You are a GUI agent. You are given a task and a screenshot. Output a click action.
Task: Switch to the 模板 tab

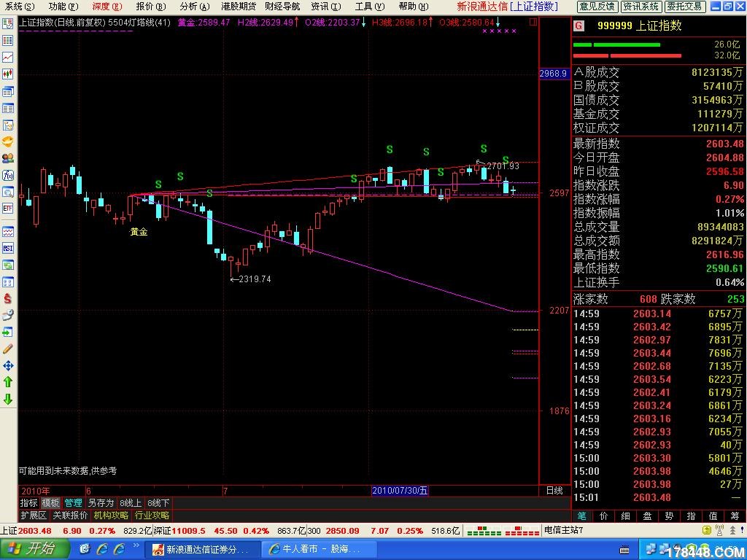click(50, 503)
